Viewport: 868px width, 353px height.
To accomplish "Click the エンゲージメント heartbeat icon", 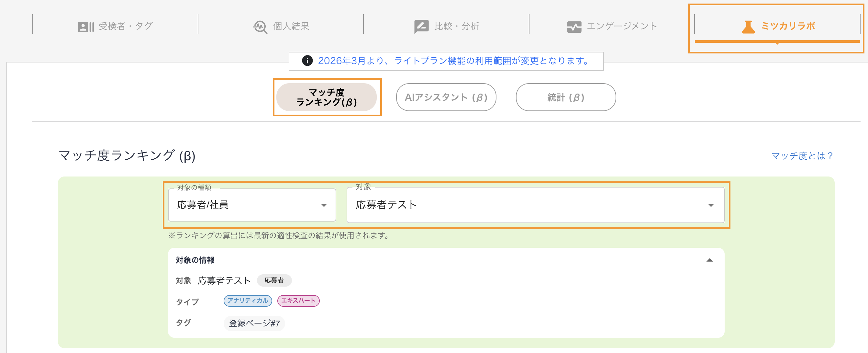I will tap(574, 27).
